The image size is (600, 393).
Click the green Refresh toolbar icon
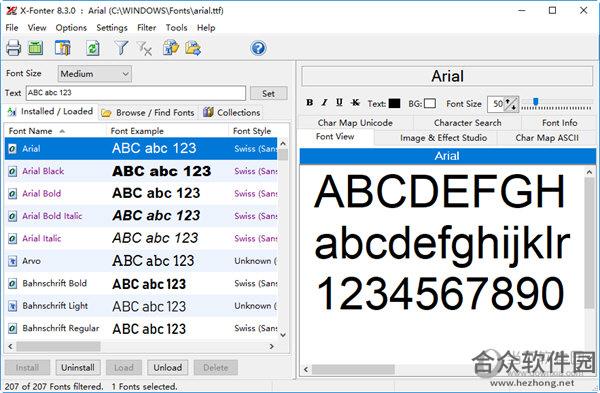[93, 48]
